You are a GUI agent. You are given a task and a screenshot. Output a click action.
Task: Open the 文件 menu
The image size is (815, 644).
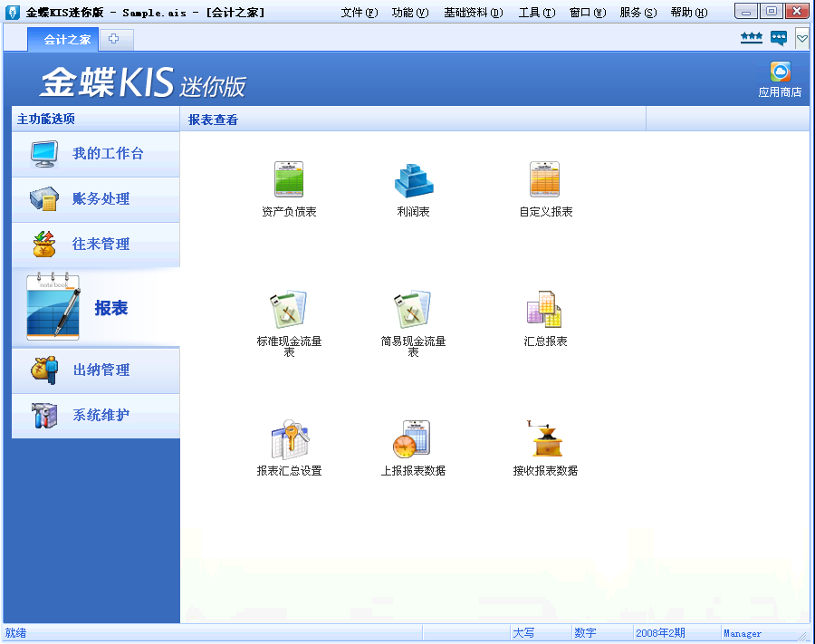click(x=359, y=12)
